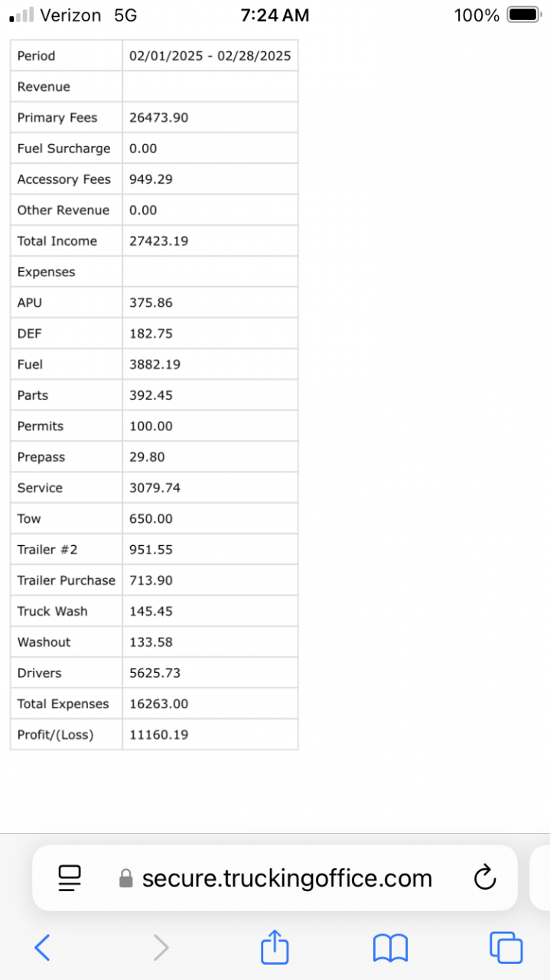This screenshot has width=550, height=980.
Task: Tap the Total Expenses value 16263.00
Action: pos(158,704)
